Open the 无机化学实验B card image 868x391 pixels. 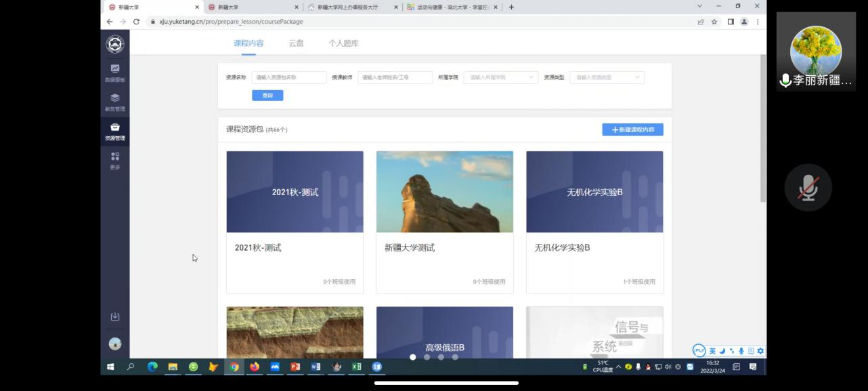[x=594, y=192]
